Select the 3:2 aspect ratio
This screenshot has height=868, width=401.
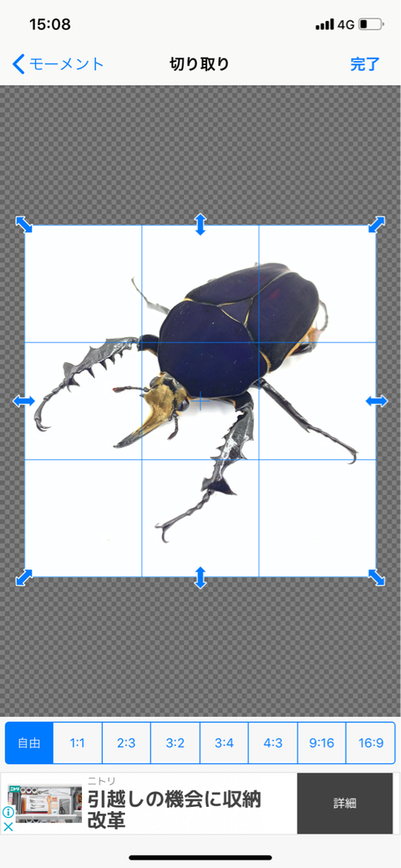tap(175, 743)
